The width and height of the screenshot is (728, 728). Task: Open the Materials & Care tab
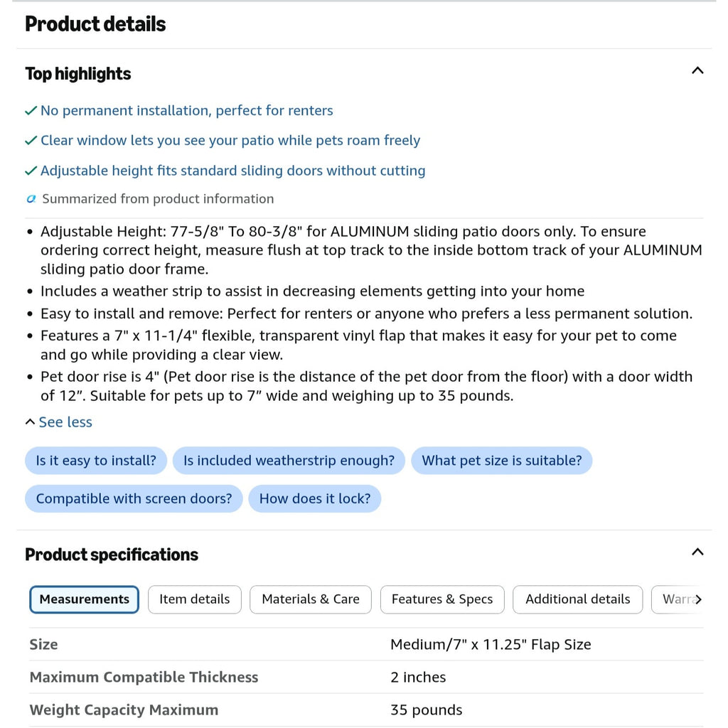coord(311,599)
